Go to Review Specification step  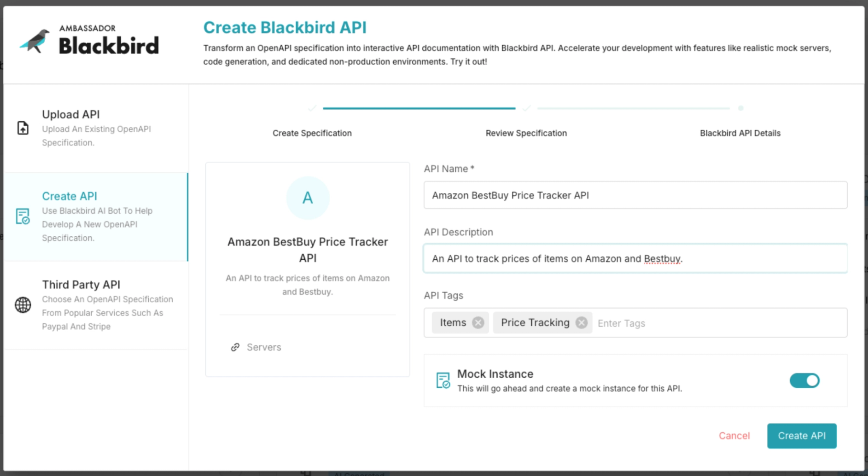click(x=526, y=133)
